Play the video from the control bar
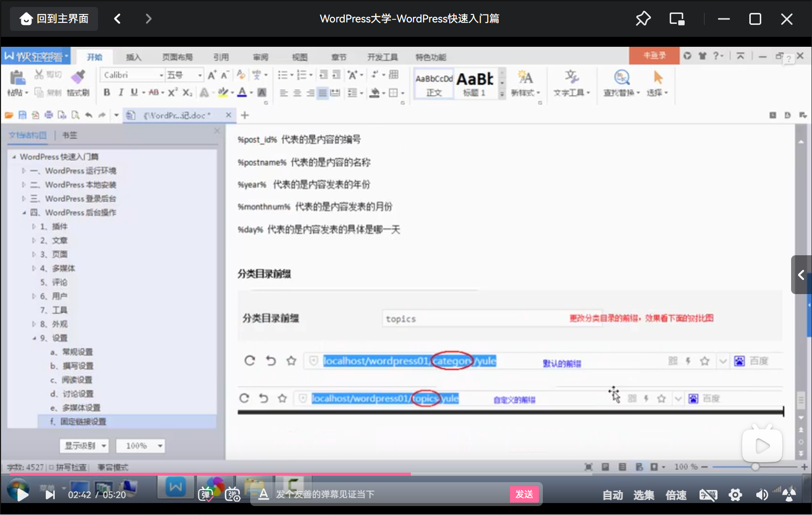The height and width of the screenshot is (515, 812). [22, 495]
